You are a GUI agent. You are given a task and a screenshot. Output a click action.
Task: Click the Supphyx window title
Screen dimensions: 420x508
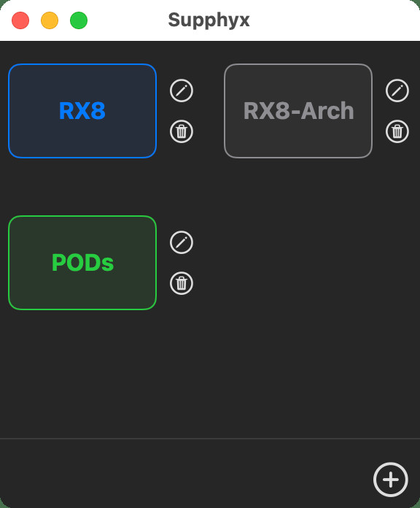pos(209,20)
